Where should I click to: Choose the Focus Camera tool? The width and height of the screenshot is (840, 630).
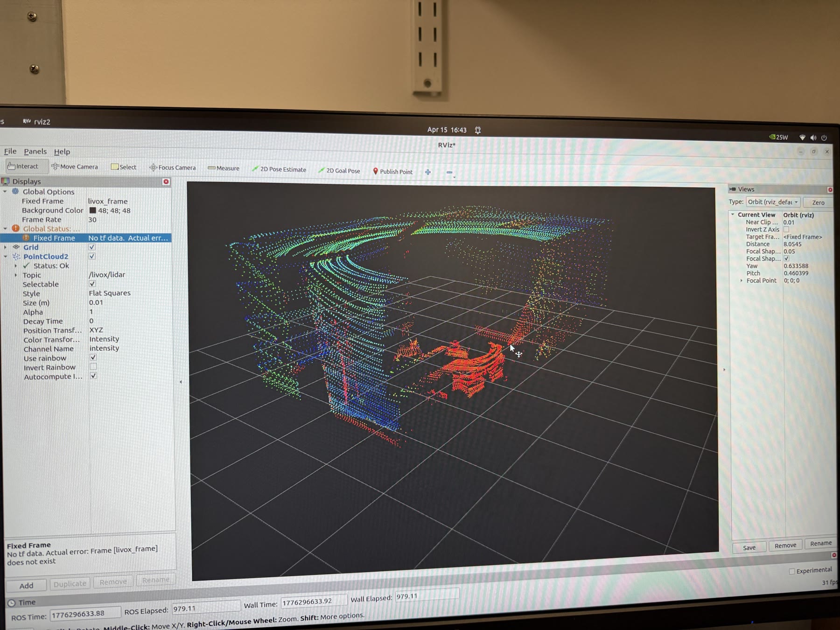coord(173,168)
